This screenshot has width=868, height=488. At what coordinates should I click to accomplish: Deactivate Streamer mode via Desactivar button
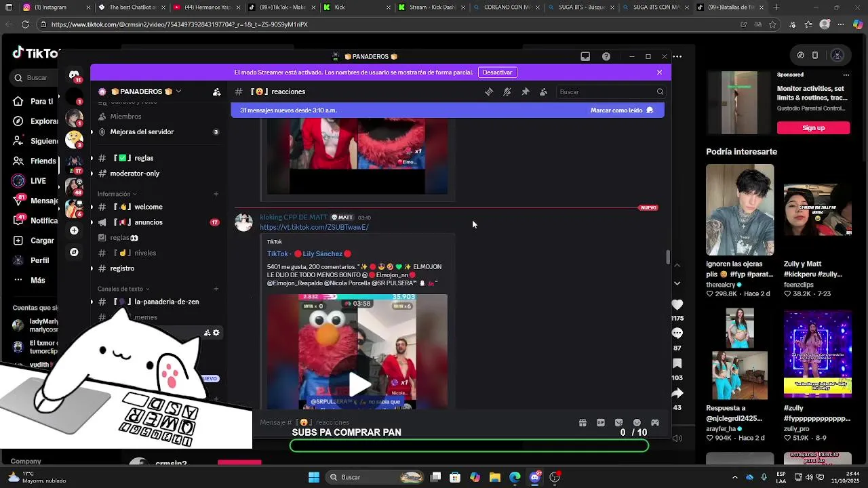[497, 73]
